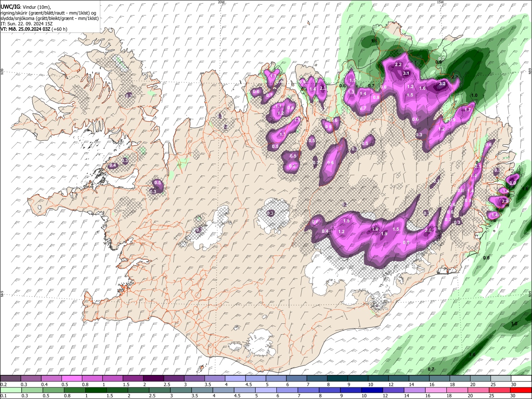Click the '2.9' precipitation value on the east coast
Viewport: 532px width, 399px height.
pyautogui.click(x=505, y=201)
